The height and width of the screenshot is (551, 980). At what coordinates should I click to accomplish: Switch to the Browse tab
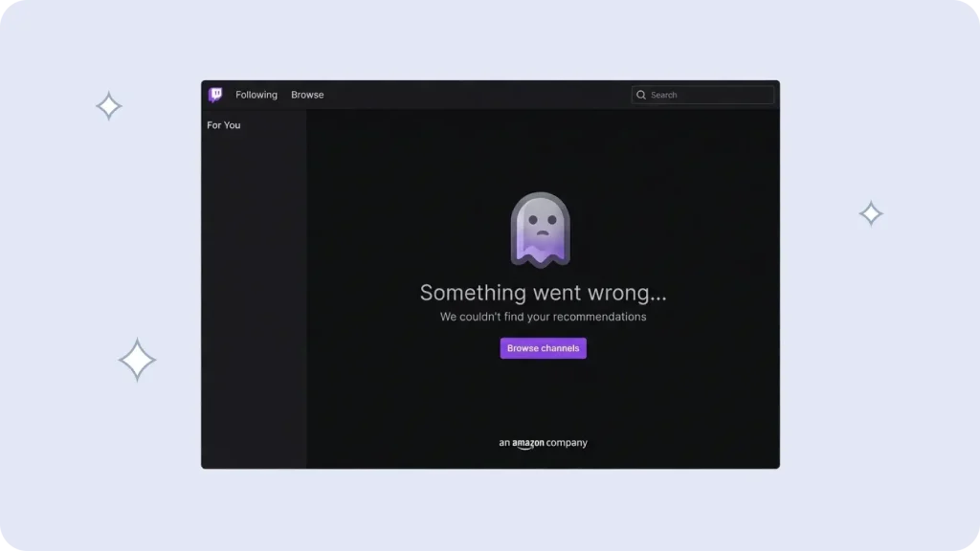click(x=307, y=95)
